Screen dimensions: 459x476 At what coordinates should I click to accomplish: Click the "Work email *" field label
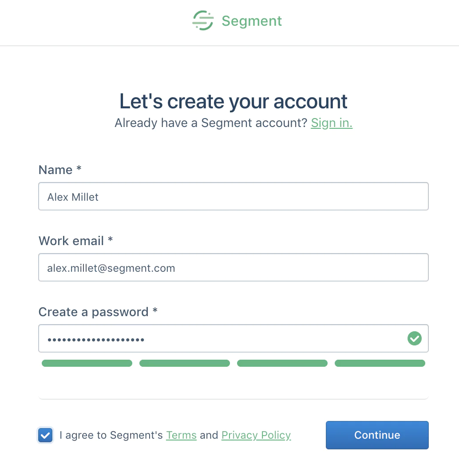tap(75, 241)
